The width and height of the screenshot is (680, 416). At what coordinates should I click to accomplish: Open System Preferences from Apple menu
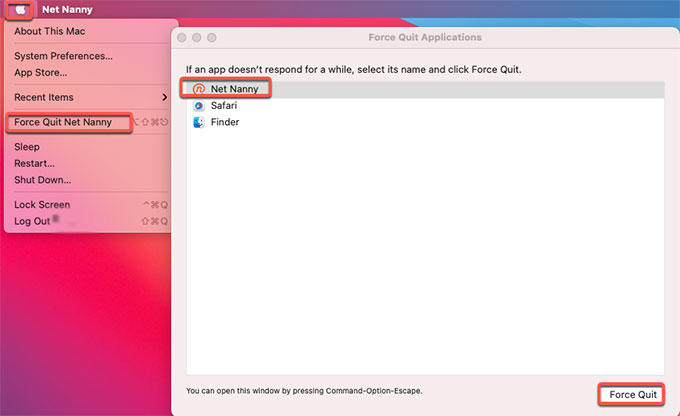click(63, 56)
